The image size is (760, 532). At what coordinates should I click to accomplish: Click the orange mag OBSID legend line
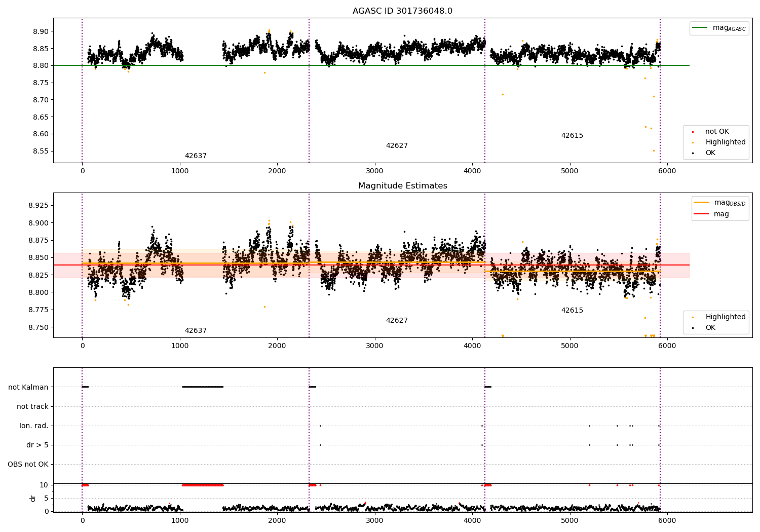point(702,202)
